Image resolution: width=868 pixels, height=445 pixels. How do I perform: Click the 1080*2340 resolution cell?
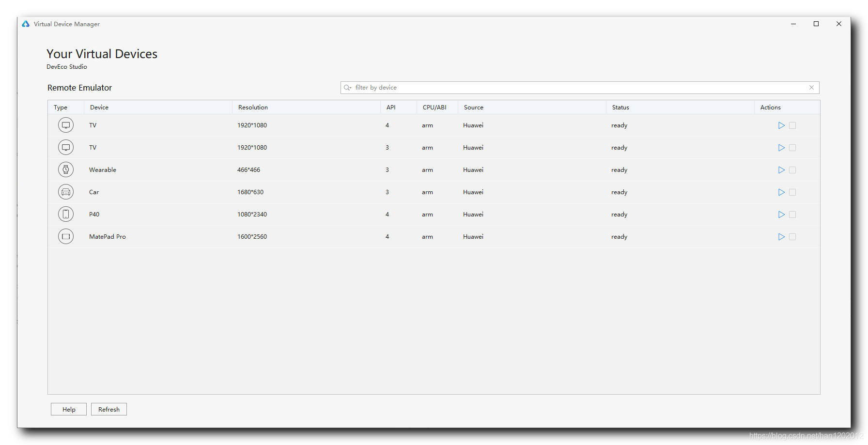pos(252,215)
